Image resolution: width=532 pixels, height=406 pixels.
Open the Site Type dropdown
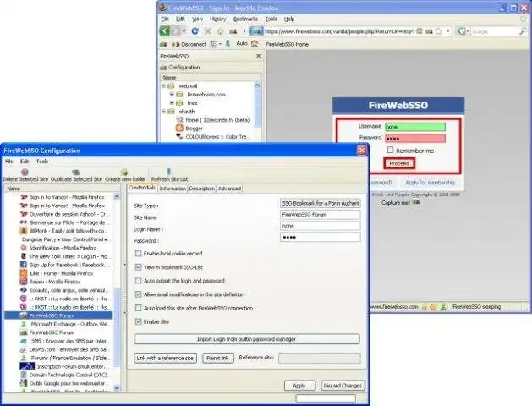[x=321, y=203]
